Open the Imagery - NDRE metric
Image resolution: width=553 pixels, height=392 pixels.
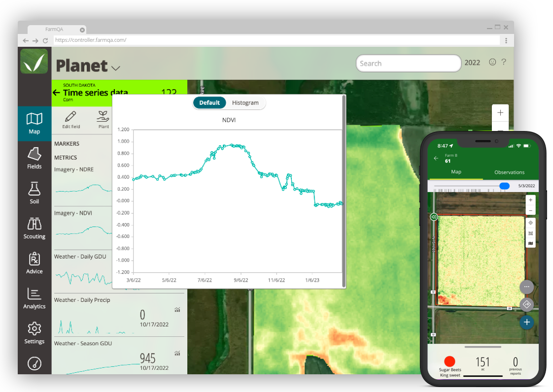click(74, 169)
